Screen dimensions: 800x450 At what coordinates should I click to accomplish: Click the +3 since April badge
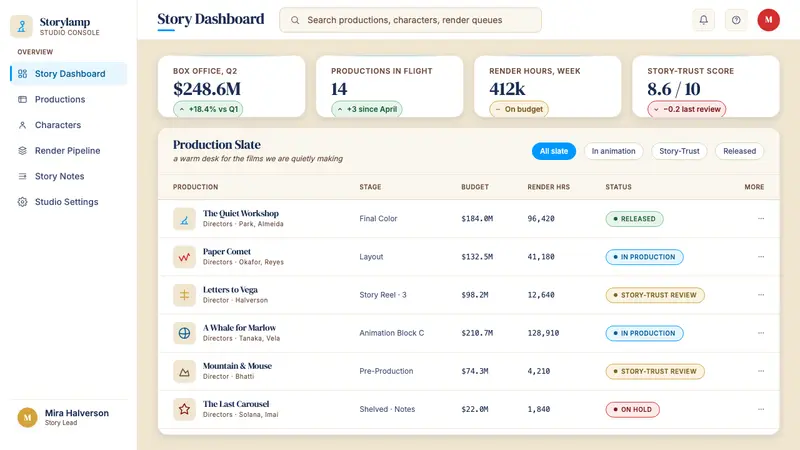[367, 109]
